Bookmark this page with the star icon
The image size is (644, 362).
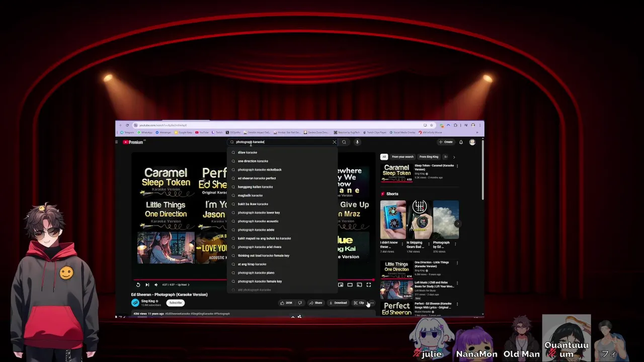click(431, 125)
